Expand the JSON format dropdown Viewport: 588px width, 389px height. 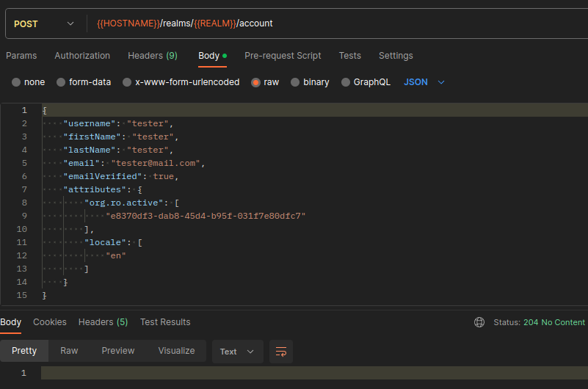(424, 82)
